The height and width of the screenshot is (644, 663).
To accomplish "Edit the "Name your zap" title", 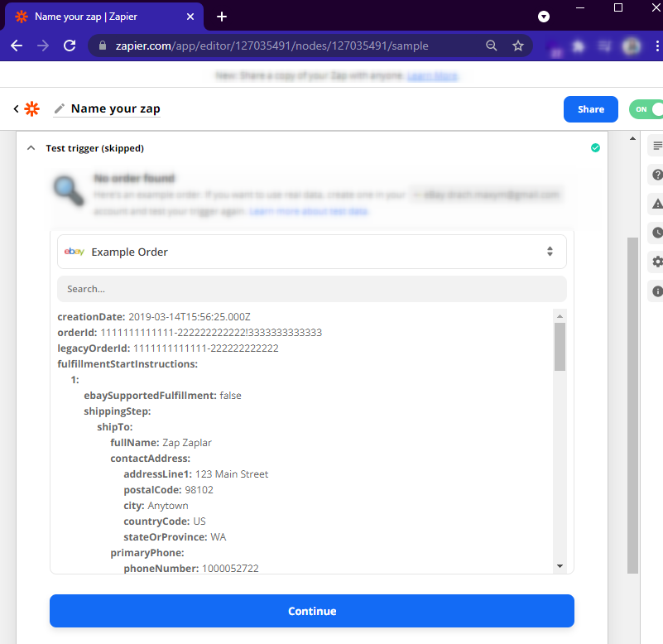I will (x=115, y=108).
